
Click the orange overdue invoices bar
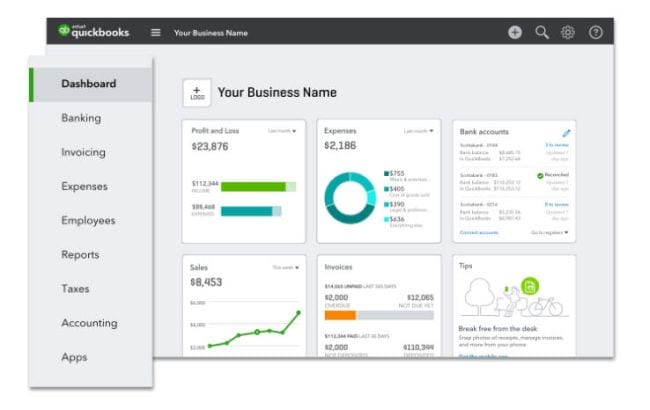[x=339, y=314]
